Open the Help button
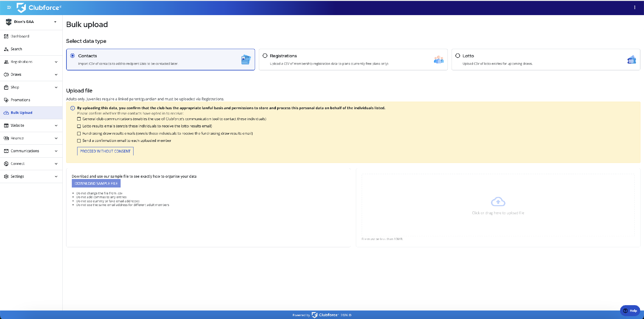The height and width of the screenshot is (319, 644). (630, 311)
